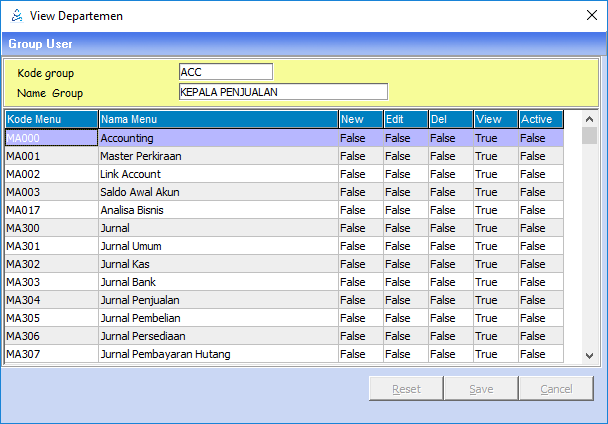
Task: Click the Kode group input field
Action: coord(225,71)
